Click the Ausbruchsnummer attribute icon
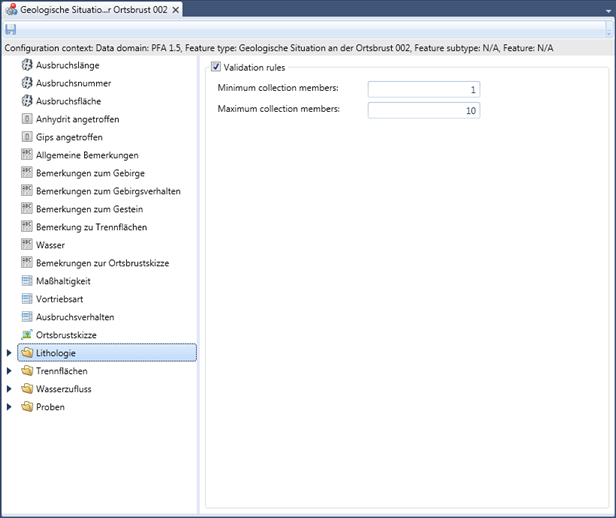The height and width of the screenshot is (518, 616). coord(27,83)
